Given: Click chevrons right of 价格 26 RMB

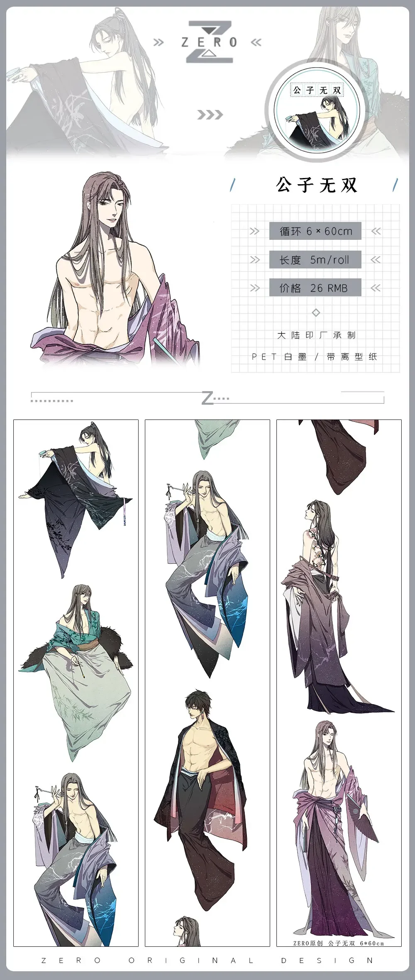Looking at the screenshot, I should coord(376,288).
